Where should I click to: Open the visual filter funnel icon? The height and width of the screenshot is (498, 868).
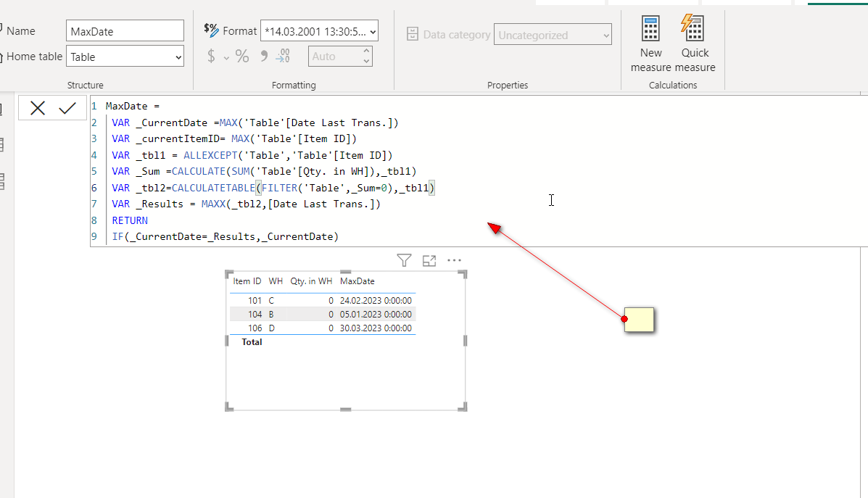click(x=404, y=260)
